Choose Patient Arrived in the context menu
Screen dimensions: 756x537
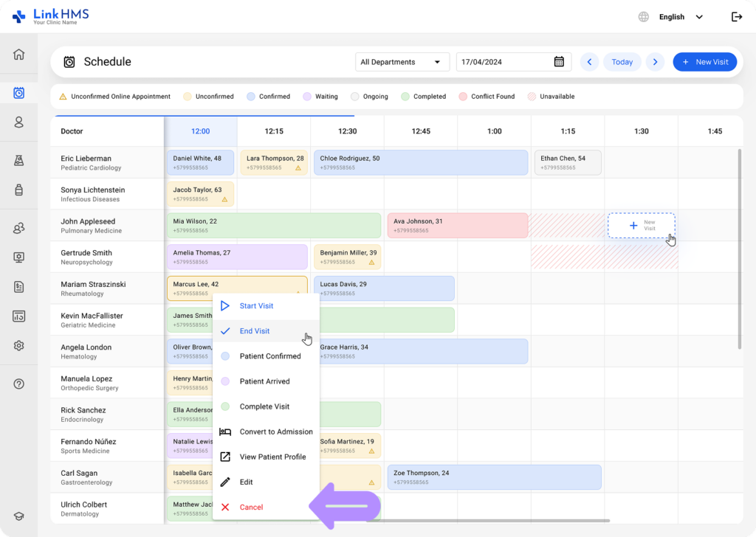click(x=266, y=381)
